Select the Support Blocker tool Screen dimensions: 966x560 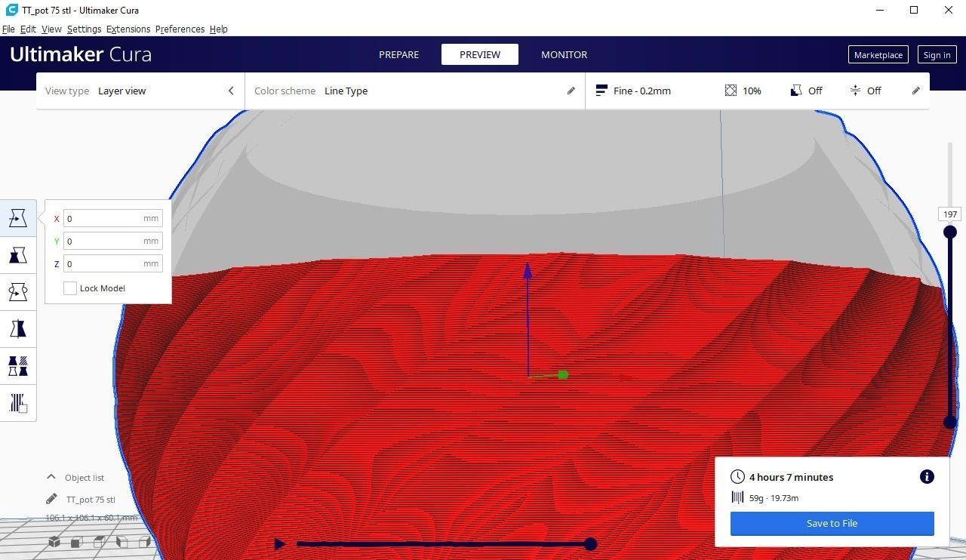18,403
